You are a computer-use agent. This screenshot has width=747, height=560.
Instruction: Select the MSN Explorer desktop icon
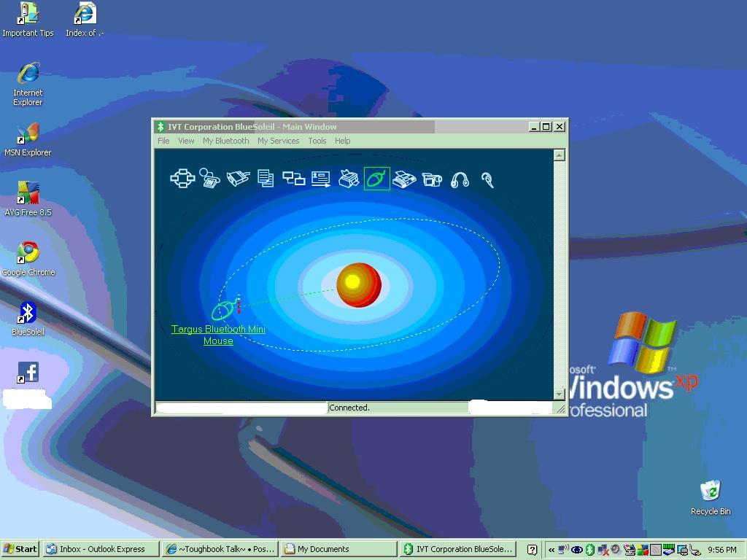point(28,140)
